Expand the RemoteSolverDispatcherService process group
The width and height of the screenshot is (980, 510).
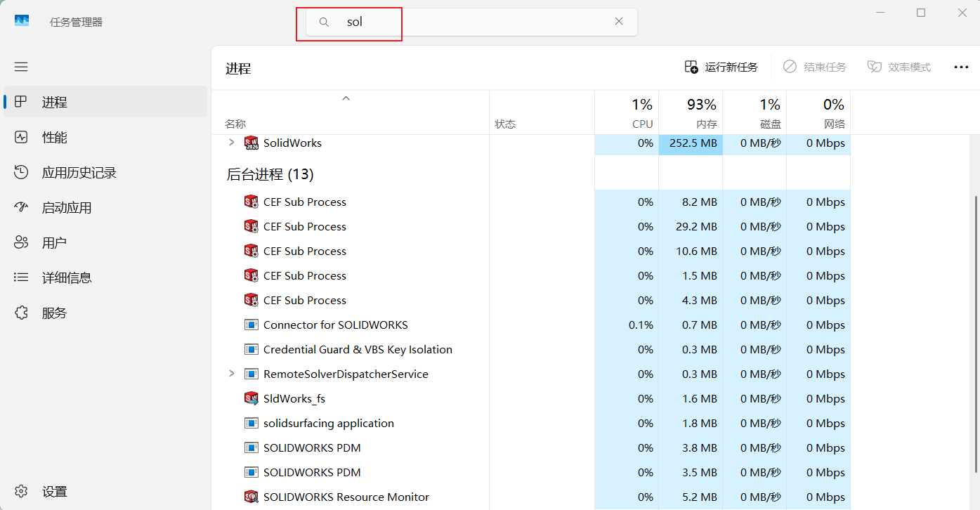[232, 374]
